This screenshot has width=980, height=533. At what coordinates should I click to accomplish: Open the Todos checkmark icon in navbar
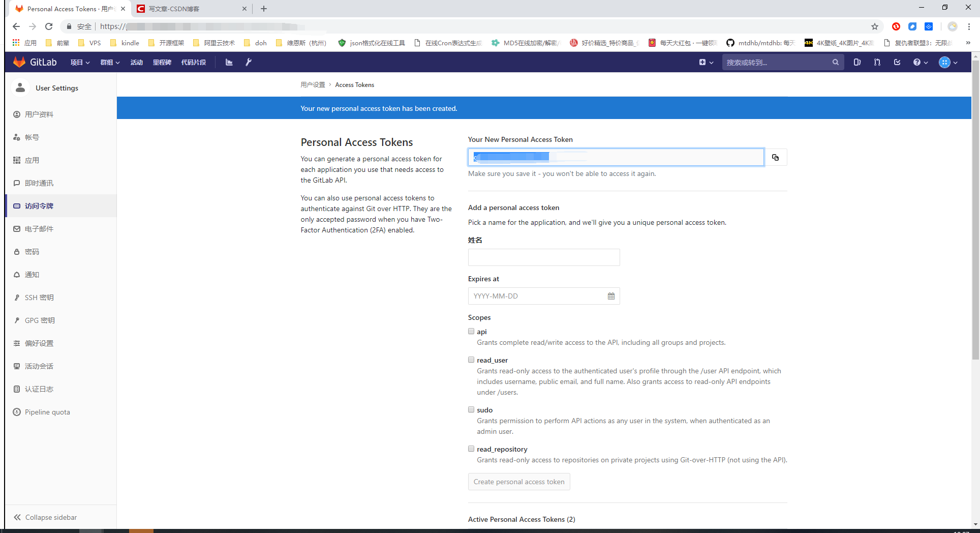click(897, 62)
